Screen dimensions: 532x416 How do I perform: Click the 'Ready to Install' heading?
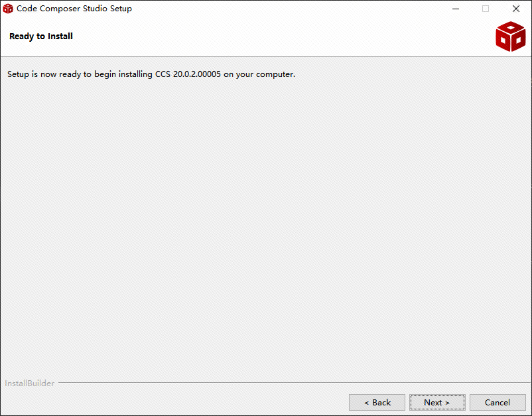point(41,36)
